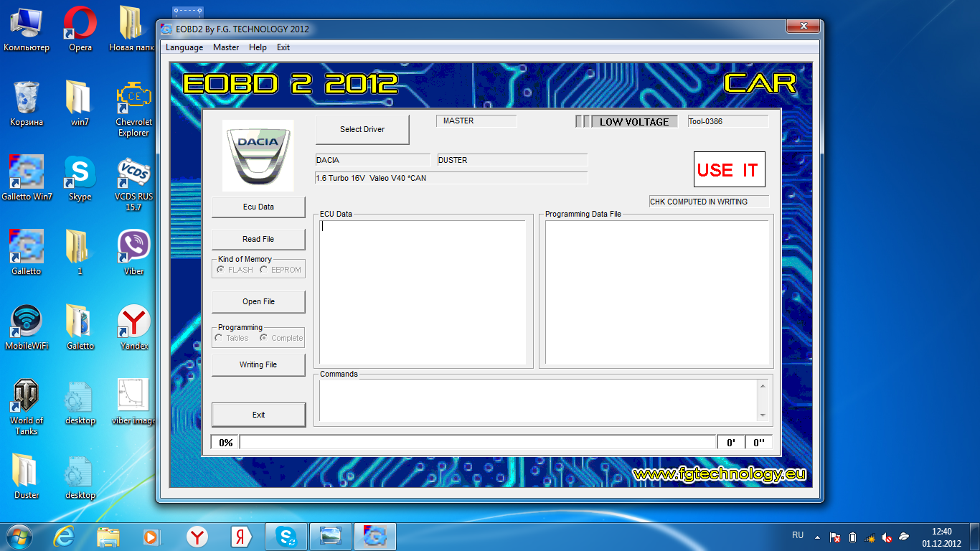Choose the Tables programming option
Screen dimensions: 980x551
[x=219, y=338]
